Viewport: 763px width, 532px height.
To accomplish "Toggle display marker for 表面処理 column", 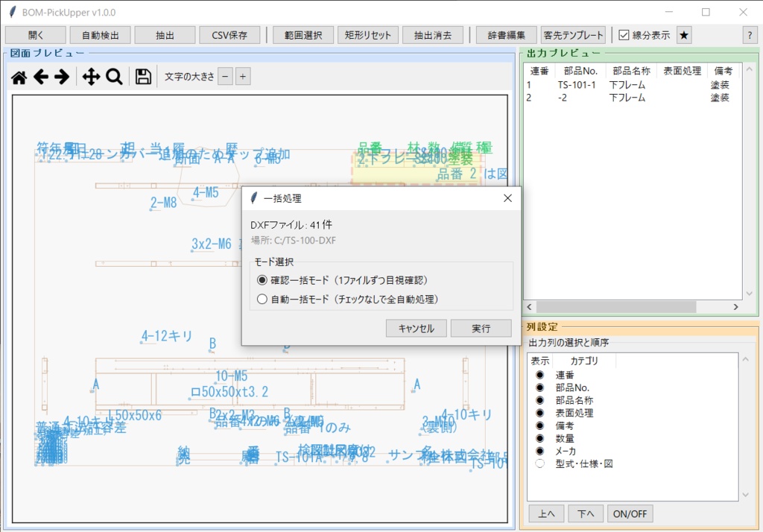I will [539, 413].
